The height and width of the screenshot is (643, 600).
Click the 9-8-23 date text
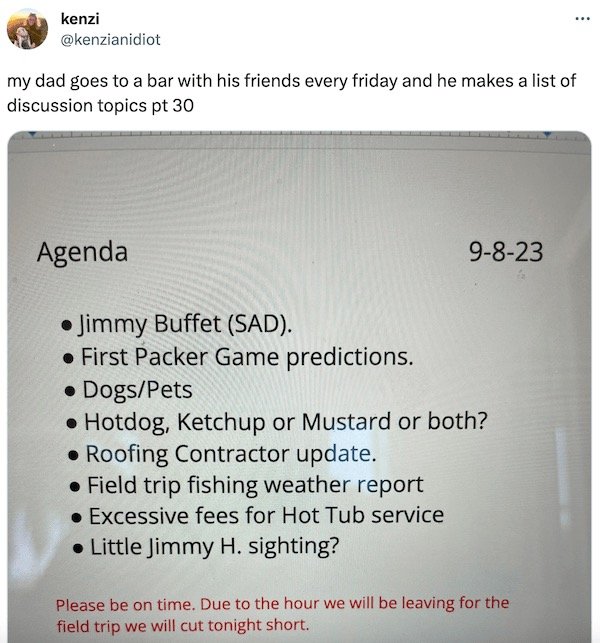(506, 252)
